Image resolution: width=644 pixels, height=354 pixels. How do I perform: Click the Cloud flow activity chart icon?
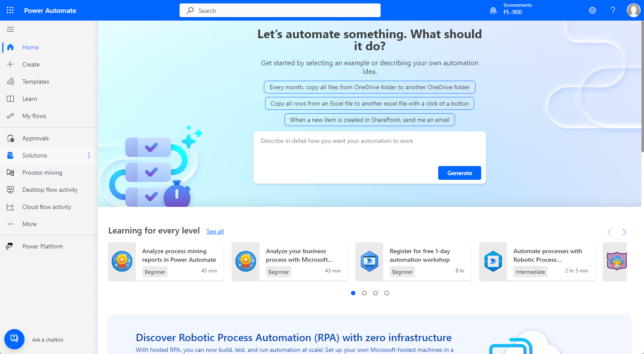(x=10, y=207)
